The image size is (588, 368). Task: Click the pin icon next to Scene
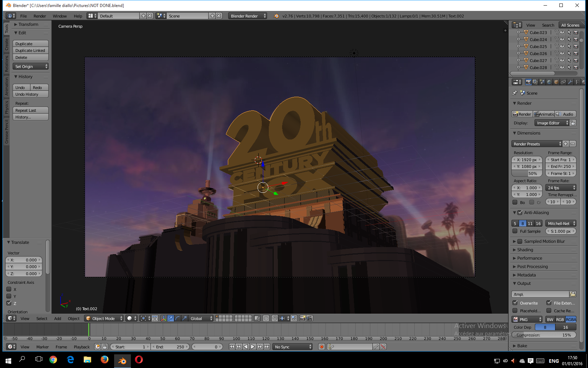pos(515,93)
